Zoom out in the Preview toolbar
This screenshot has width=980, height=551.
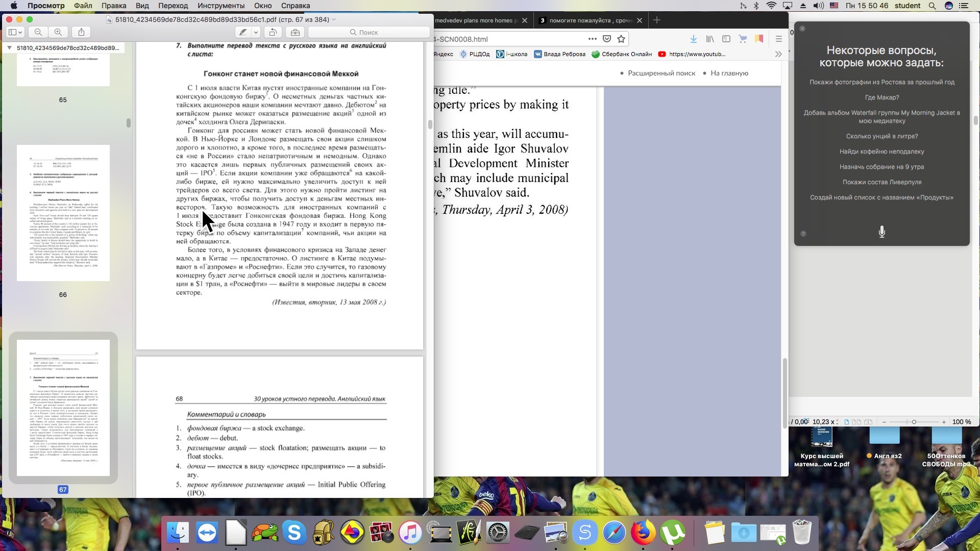[x=38, y=32]
